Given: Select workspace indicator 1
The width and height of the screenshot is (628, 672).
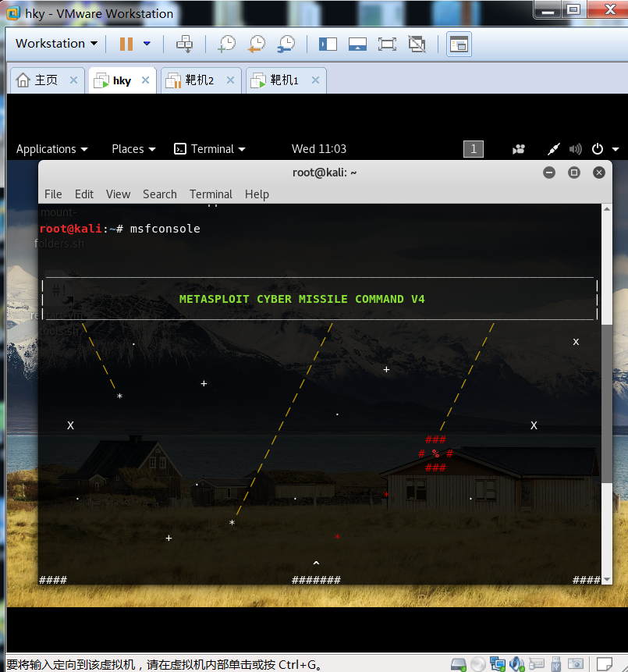Looking at the screenshot, I should [x=474, y=149].
